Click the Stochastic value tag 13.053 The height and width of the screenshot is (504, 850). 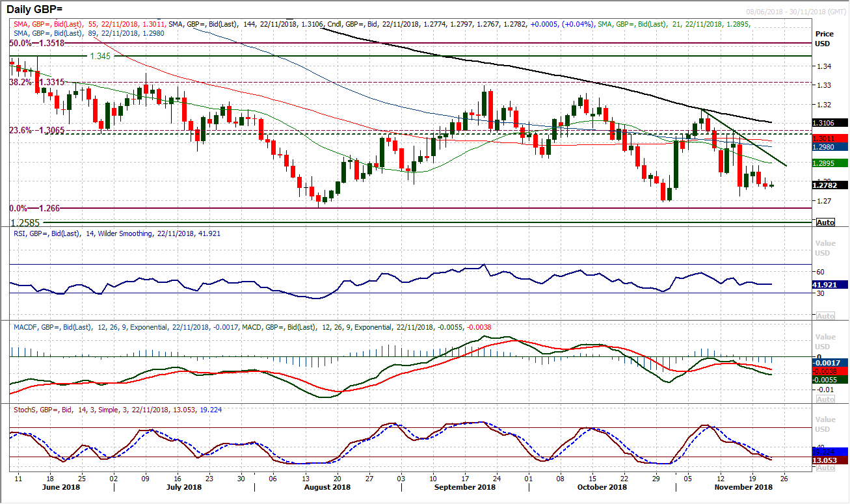tap(830, 460)
